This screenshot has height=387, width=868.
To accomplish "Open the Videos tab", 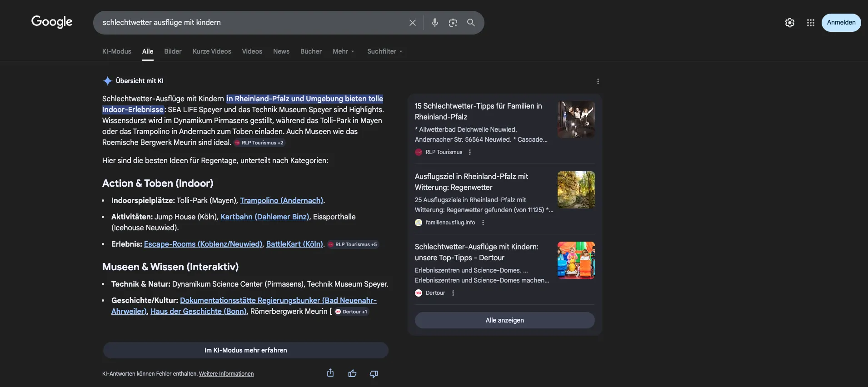I will coord(252,51).
